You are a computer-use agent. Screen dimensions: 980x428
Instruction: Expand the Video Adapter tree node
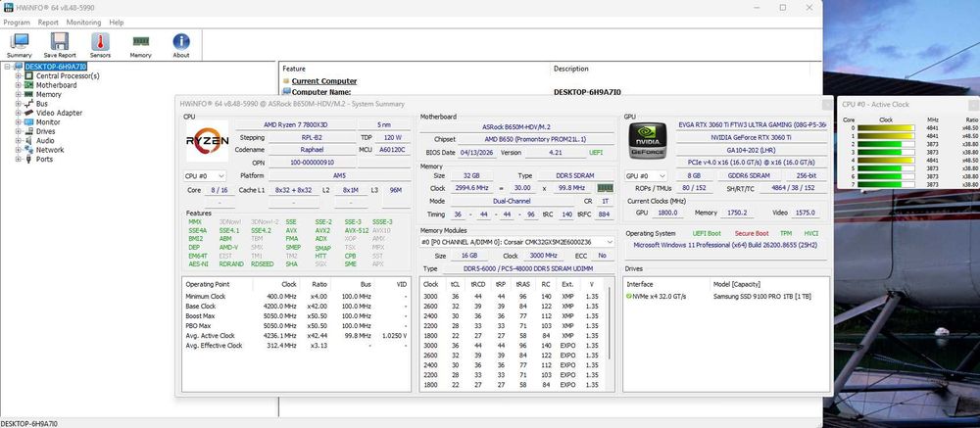[18, 113]
